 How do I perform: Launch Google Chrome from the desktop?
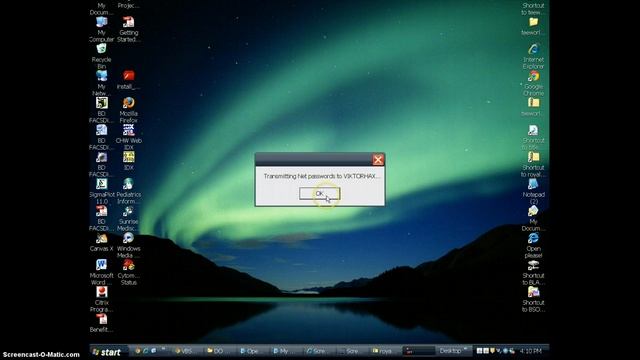coord(533,83)
